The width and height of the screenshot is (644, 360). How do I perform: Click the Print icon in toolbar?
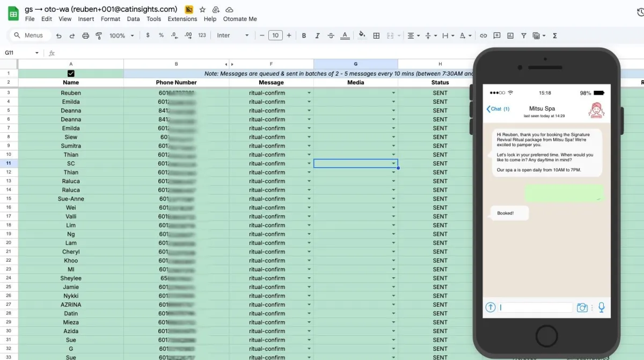coord(85,35)
